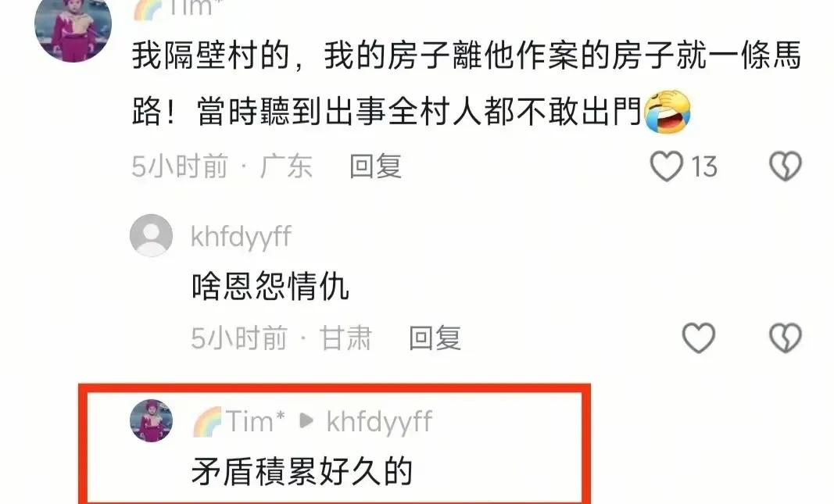Viewport: 834px width, 504px height.
Task: Open the khfdyyff mention in Tim's reply
Action: pyautogui.click(x=379, y=422)
